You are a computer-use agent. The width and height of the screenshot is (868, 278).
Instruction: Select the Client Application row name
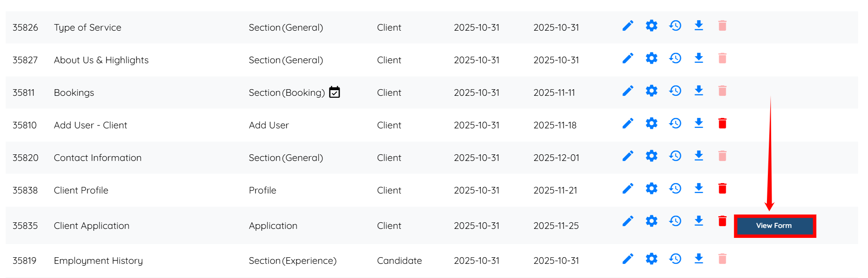pos(92,226)
